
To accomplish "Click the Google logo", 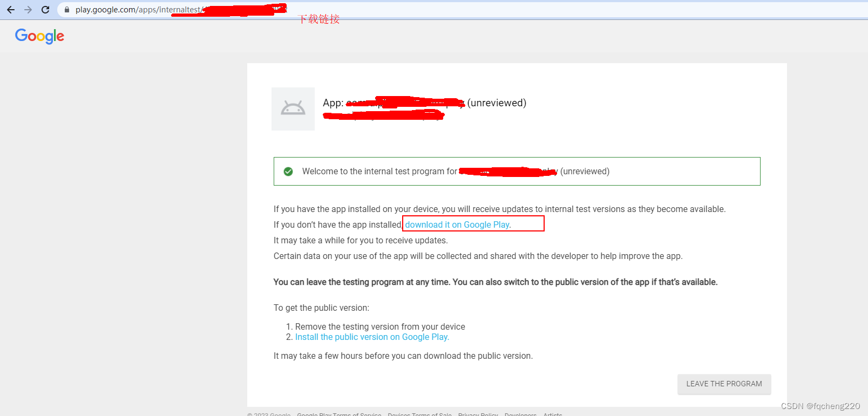I will tap(39, 36).
